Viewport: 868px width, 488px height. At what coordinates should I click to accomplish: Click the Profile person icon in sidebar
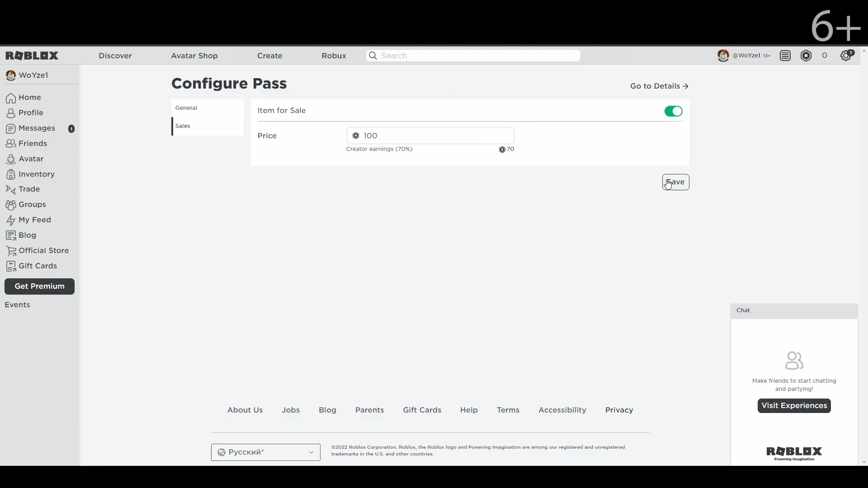click(11, 113)
